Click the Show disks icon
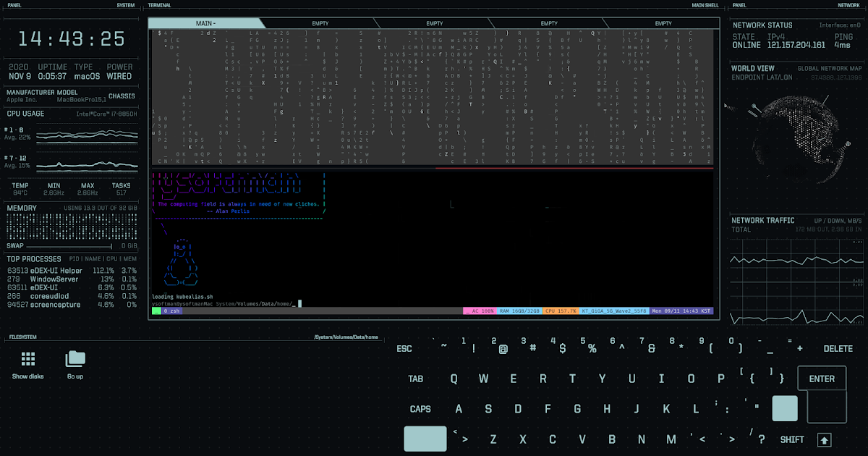The width and height of the screenshot is (868, 456). [x=27, y=359]
